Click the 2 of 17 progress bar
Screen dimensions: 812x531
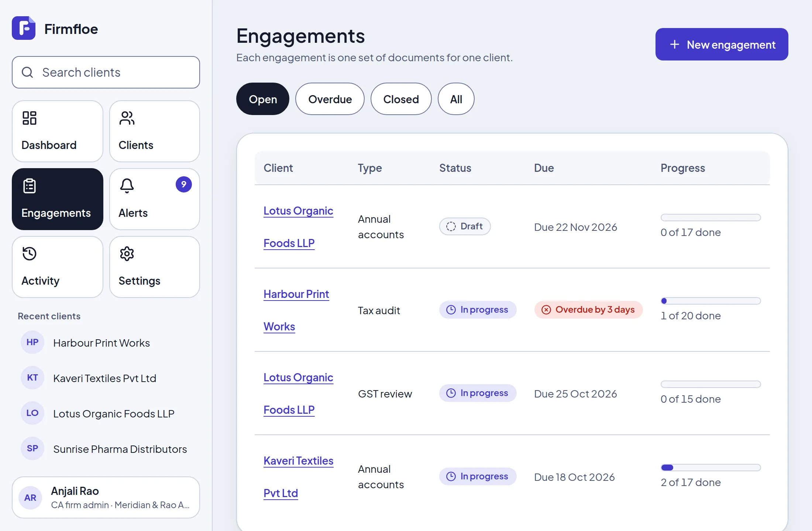coord(711,468)
